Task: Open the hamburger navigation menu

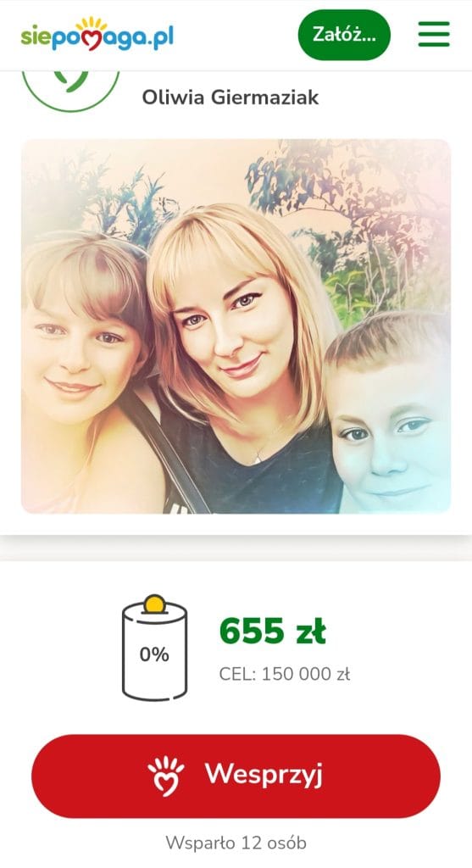Action: point(433,34)
